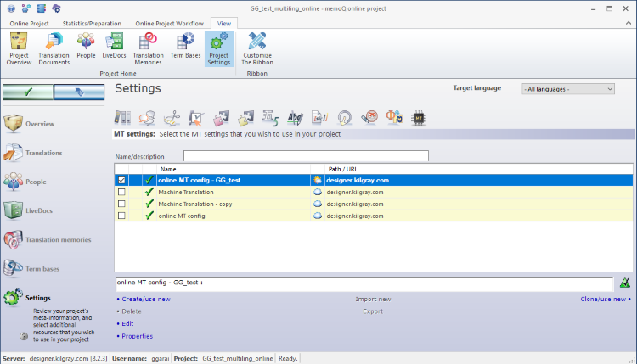The height and width of the screenshot is (364, 637).
Task: Select the yellow puzzle piece settings icon
Action: coord(245,118)
